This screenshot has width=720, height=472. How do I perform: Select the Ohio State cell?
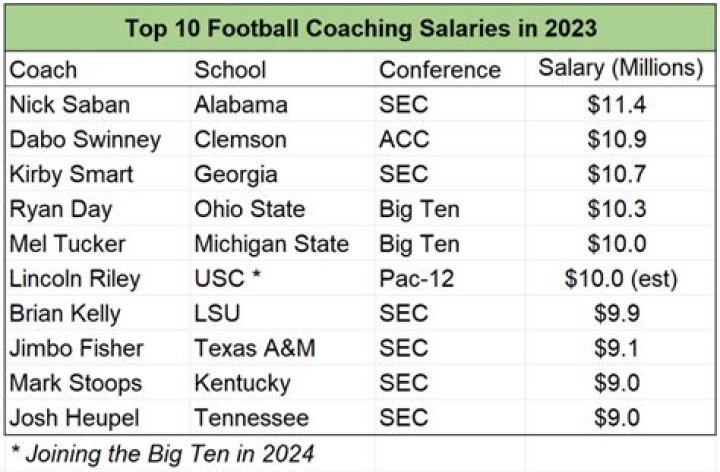click(249, 209)
